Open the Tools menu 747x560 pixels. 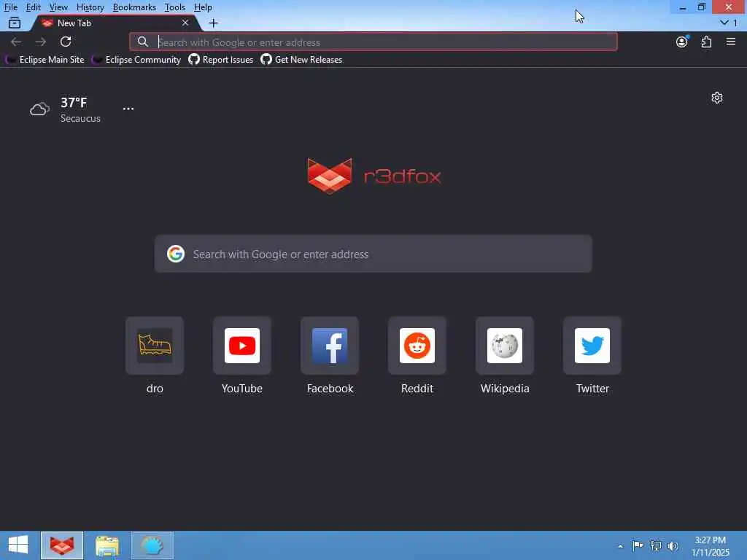[174, 7]
